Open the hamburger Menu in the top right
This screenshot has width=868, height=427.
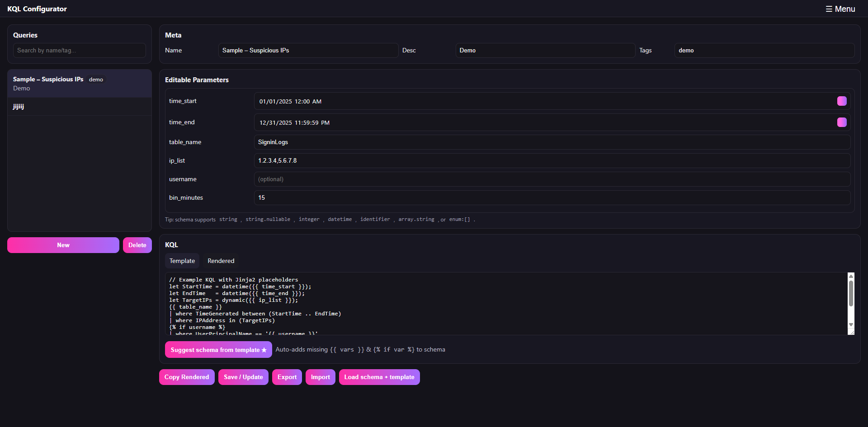(x=840, y=9)
